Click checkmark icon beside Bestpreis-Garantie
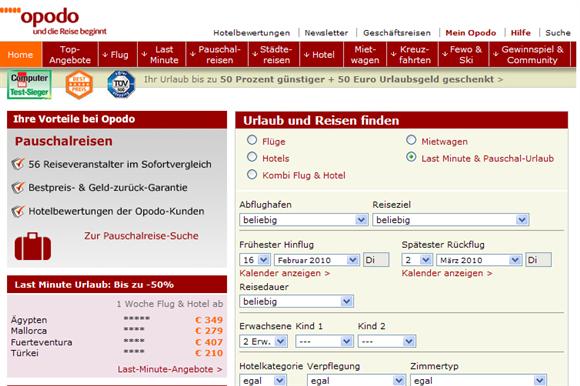The height and width of the screenshot is (386, 580). tap(18, 187)
